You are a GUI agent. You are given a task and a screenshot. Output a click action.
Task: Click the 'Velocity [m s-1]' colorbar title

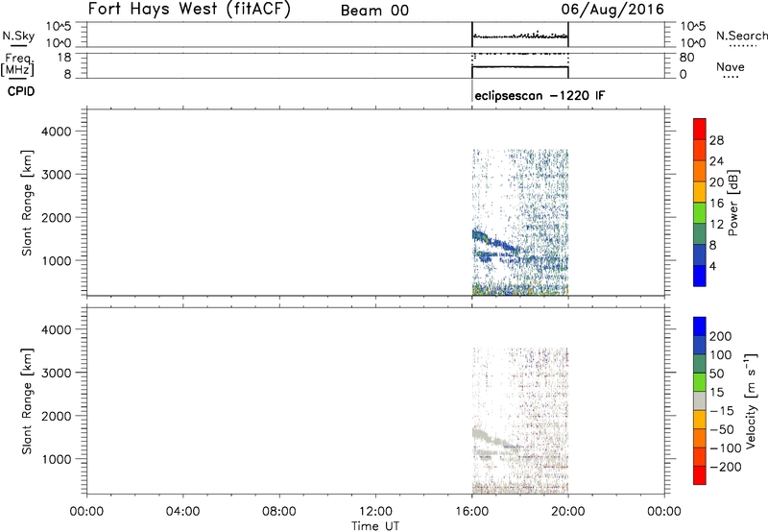tap(751, 400)
